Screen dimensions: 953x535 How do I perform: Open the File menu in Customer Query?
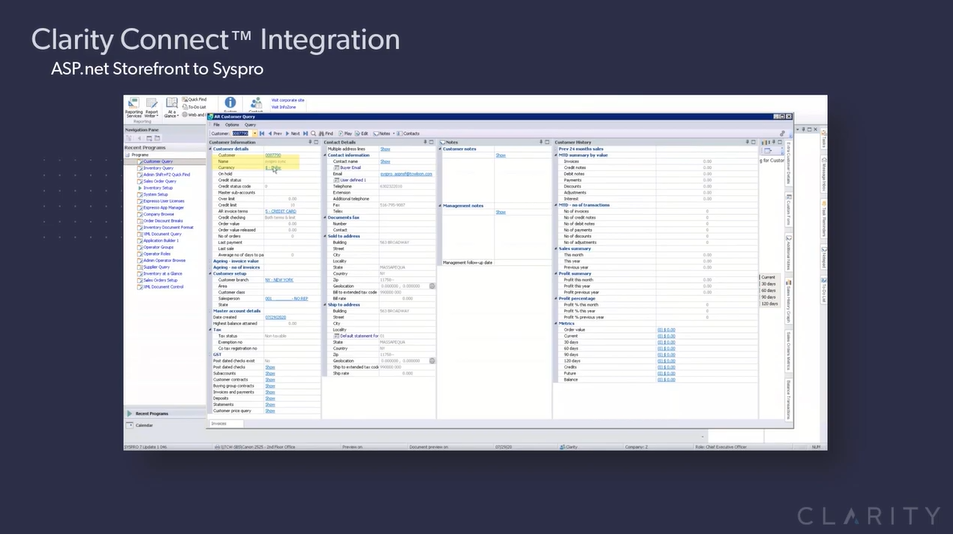[x=216, y=125]
